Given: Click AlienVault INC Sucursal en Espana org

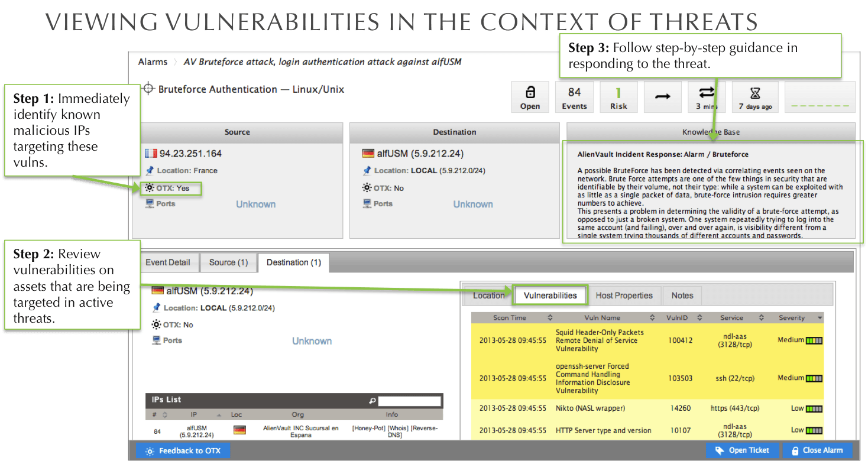Looking at the screenshot, I should coord(301,431).
